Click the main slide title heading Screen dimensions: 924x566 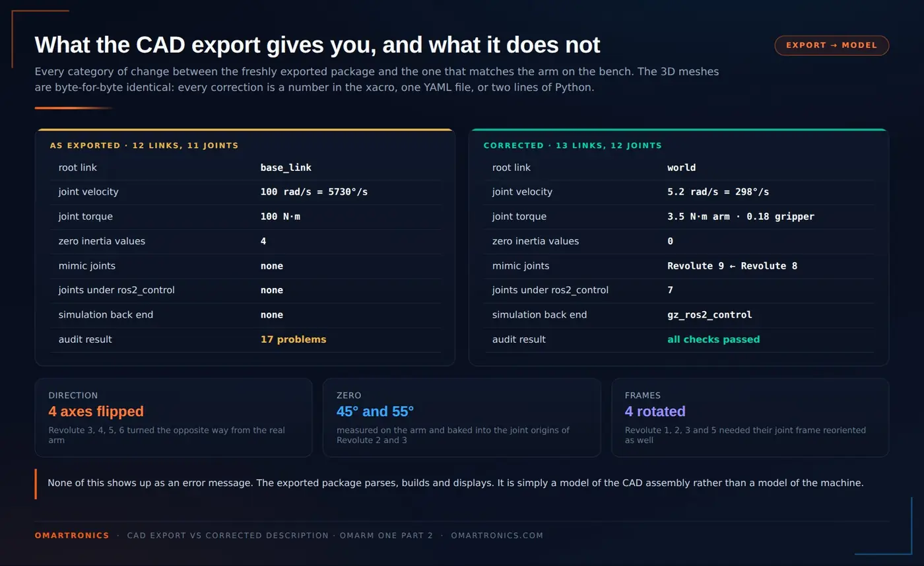click(x=317, y=45)
